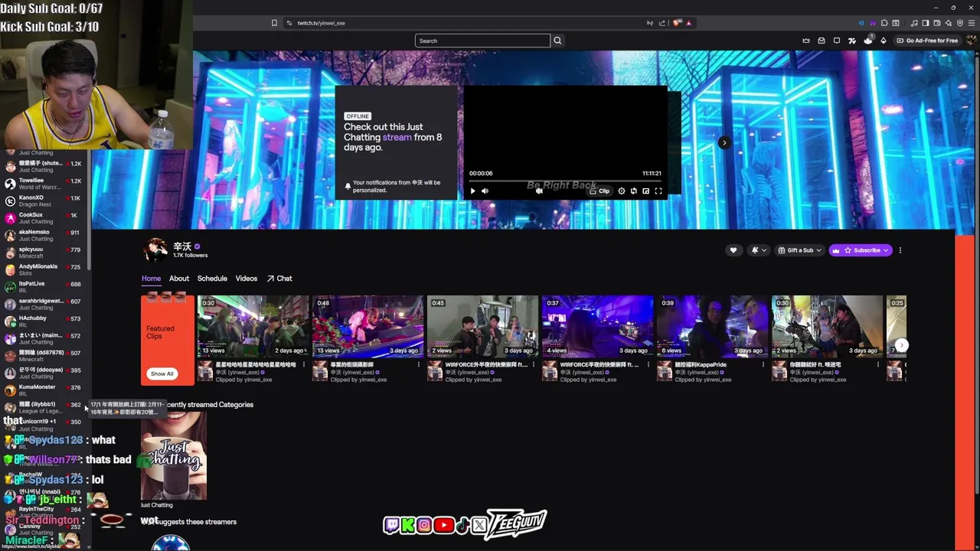Open options for the 0:45 clip
The image size is (980, 551).
click(x=534, y=365)
